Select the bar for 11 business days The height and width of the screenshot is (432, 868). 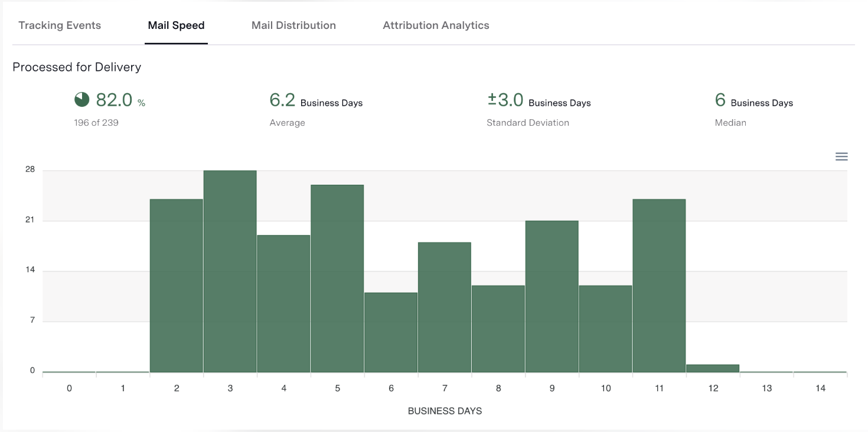659,283
